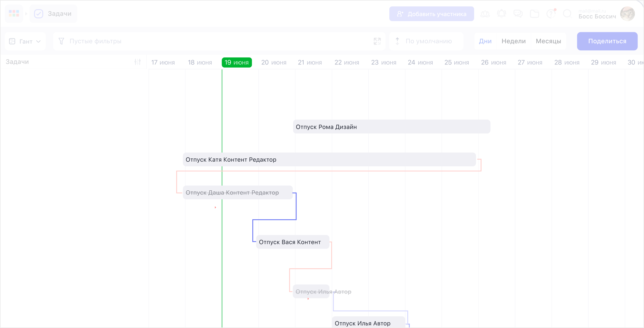Select the Отпуск Рома Дизайн task bar
Screen dimensions: 644x328
(x=391, y=127)
